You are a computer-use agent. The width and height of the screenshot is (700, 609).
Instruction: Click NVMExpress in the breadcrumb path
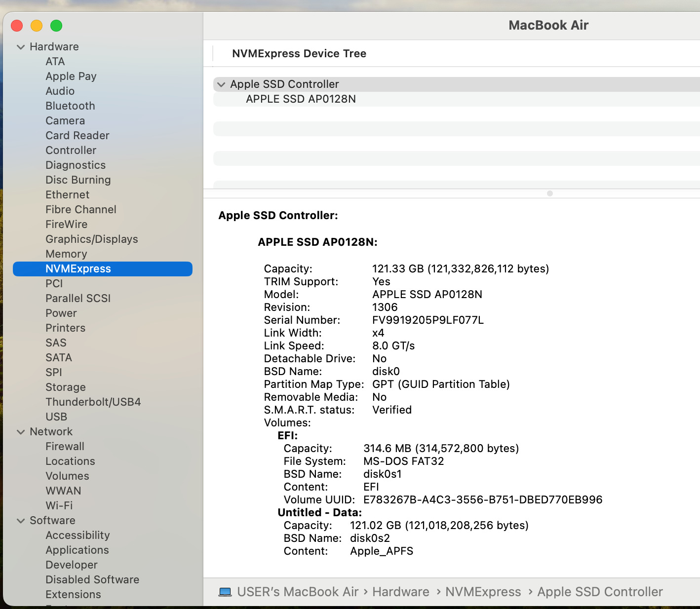pos(483,592)
